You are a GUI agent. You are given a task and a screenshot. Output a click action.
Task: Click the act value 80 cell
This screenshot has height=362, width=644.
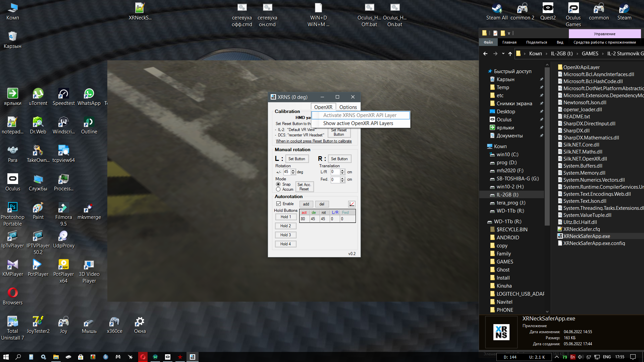pyautogui.click(x=304, y=219)
